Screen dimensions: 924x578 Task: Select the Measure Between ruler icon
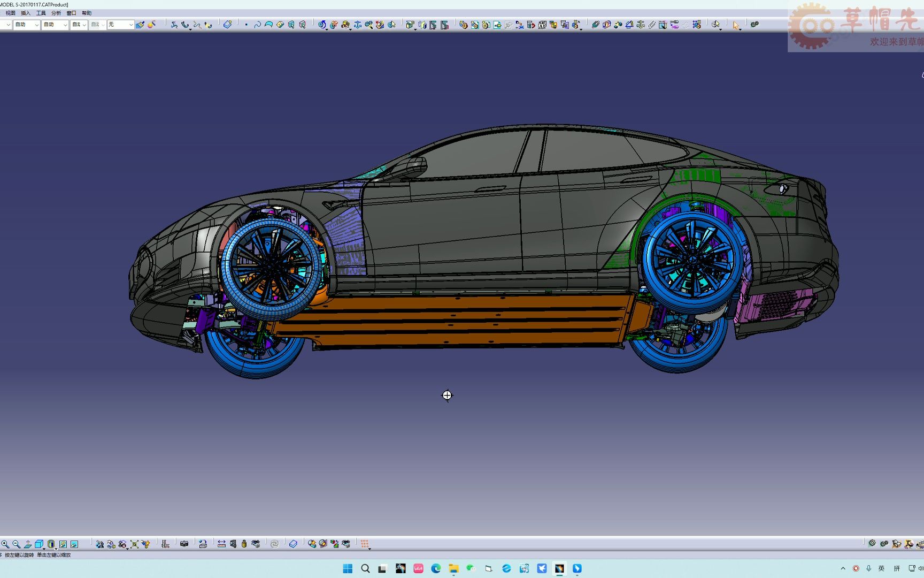coord(221,544)
